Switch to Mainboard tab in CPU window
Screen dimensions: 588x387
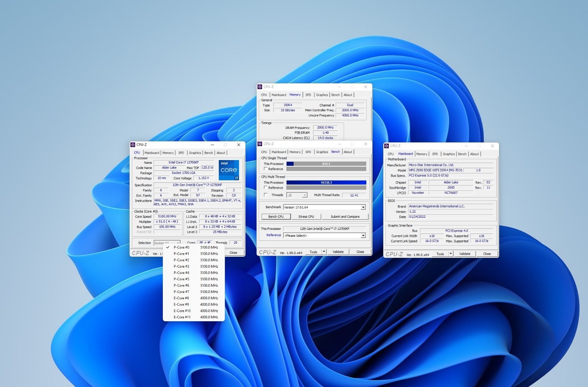click(x=152, y=153)
